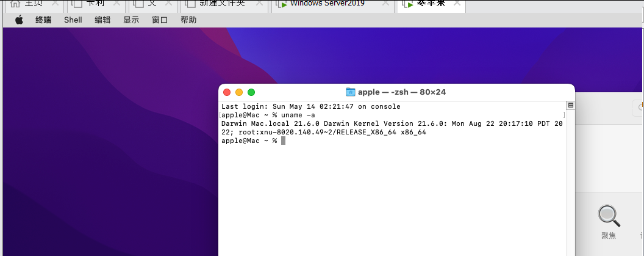Click the 聚焦 label in System Preferences
Image resolution: width=644 pixels, height=256 pixels.
click(x=609, y=236)
